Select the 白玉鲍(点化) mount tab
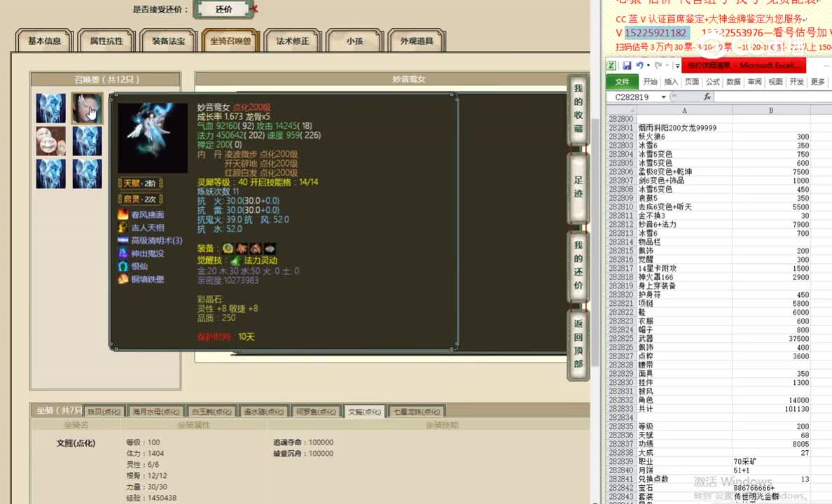 coord(212,412)
